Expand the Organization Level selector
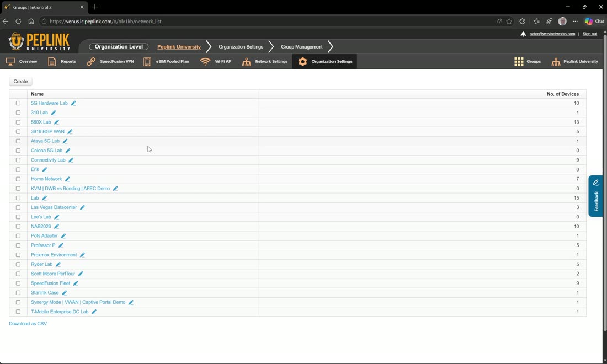Viewport: 607px width, 364px height. (119, 47)
